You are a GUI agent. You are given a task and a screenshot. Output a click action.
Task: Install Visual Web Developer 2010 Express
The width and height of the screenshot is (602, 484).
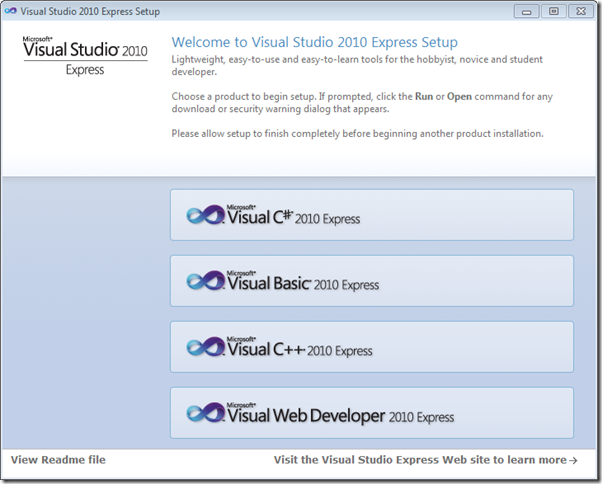[x=372, y=413]
